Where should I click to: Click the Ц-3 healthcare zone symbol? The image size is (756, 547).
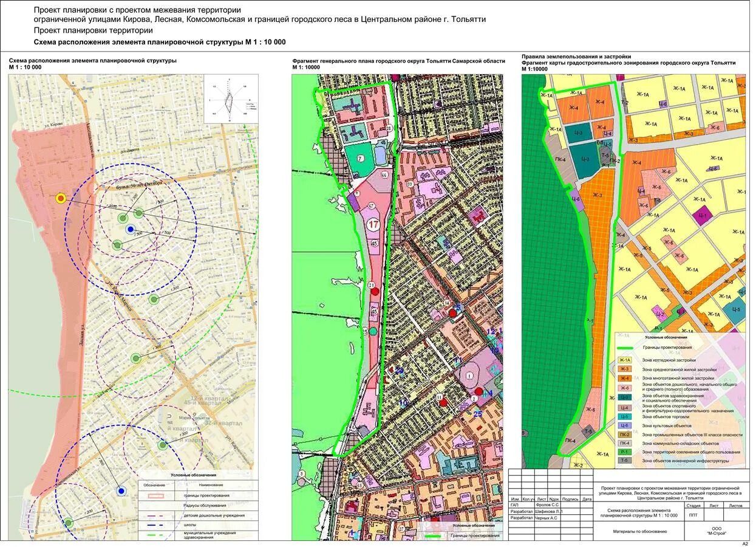coord(625,396)
